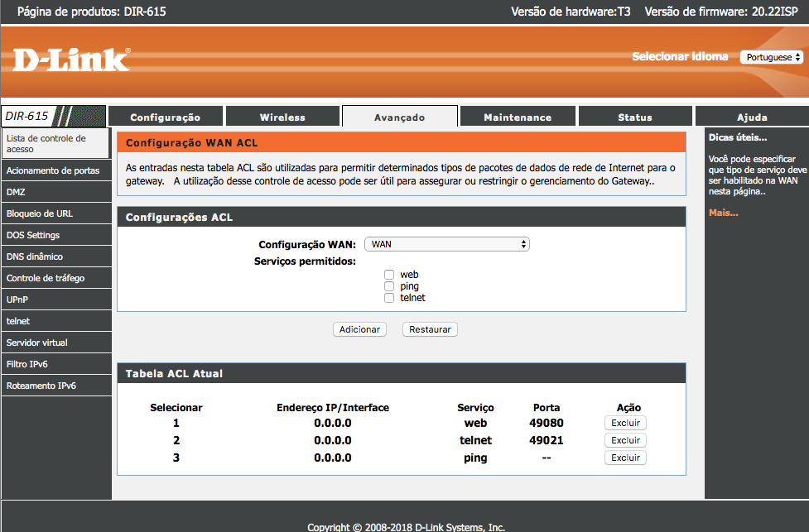This screenshot has width=809, height=532.
Task: Open Controle de tráfego menu item
Action: point(56,278)
